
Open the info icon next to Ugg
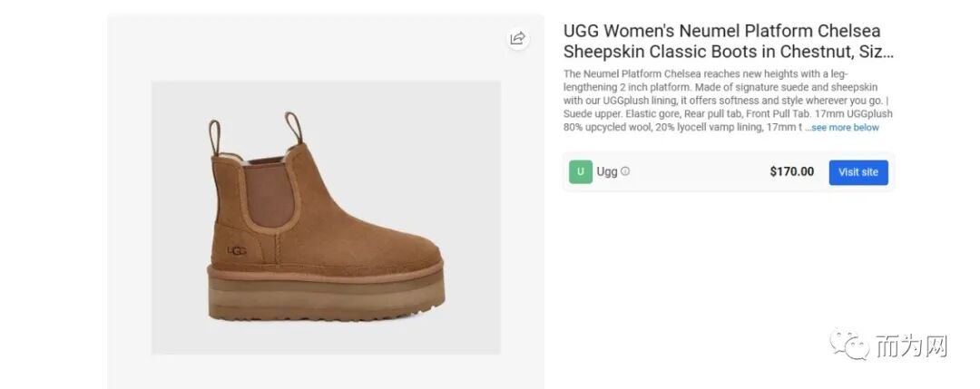[625, 171]
